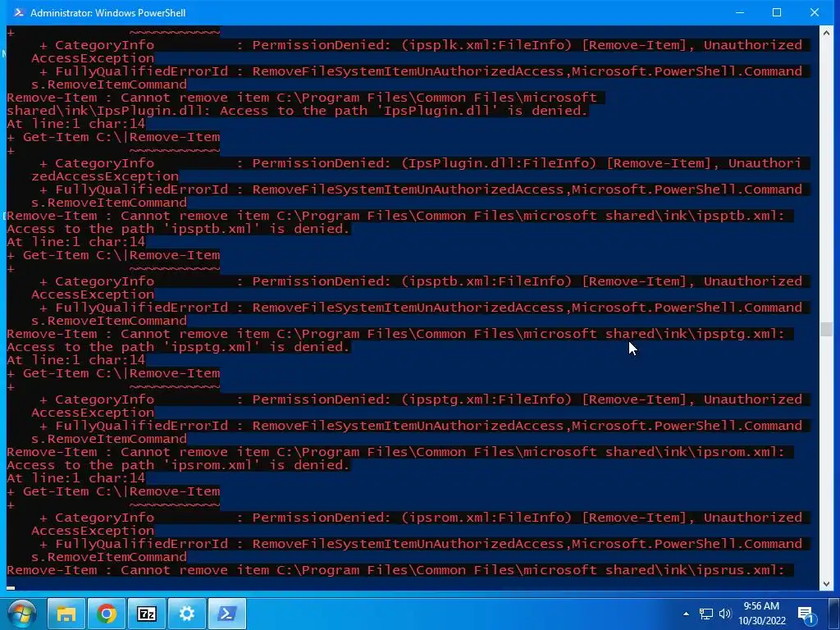
Task: Click the PowerShell icon in the title bar
Action: click(19, 12)
